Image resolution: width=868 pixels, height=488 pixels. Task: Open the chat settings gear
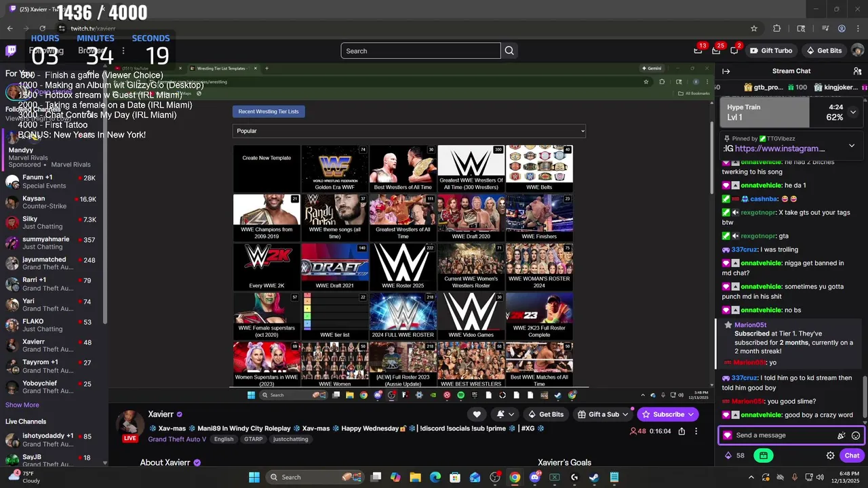[830, 455]
